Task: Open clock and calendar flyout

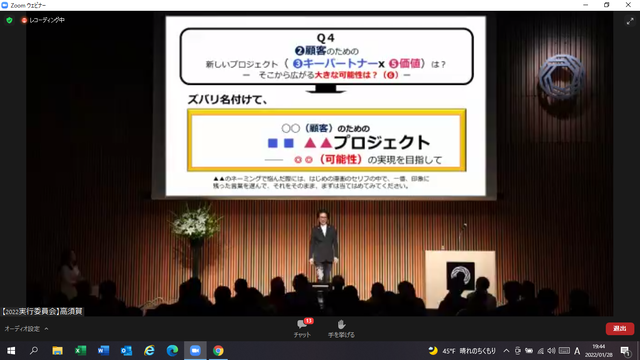Action: coord(599,351)
